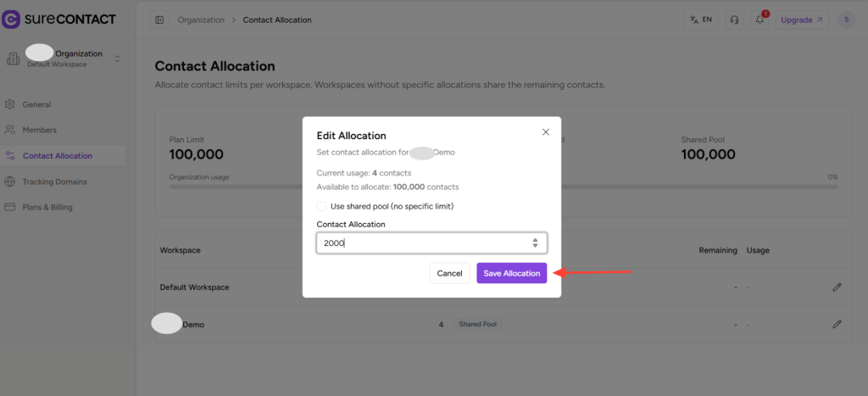Click Save Allocation button

511,273
